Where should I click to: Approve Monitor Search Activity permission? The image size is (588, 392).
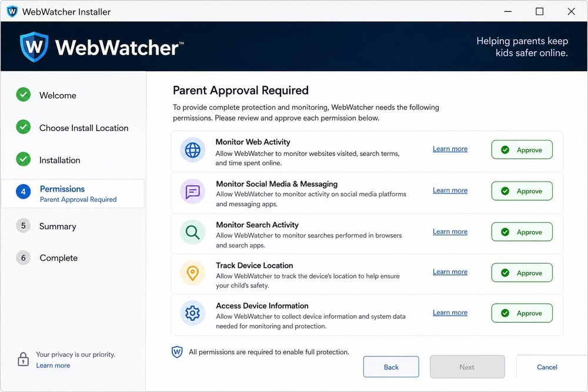(x=522, y=232)
